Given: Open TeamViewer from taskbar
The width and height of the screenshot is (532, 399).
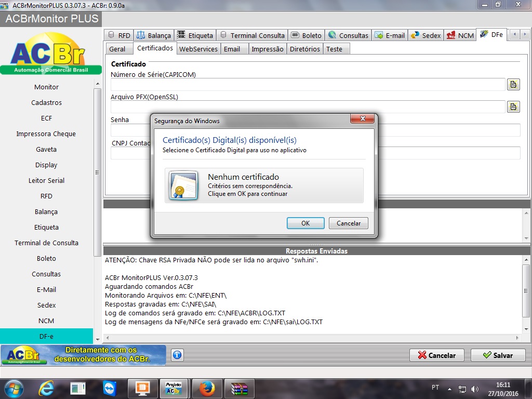Looking at the screenshot, I should click(110, 389).
